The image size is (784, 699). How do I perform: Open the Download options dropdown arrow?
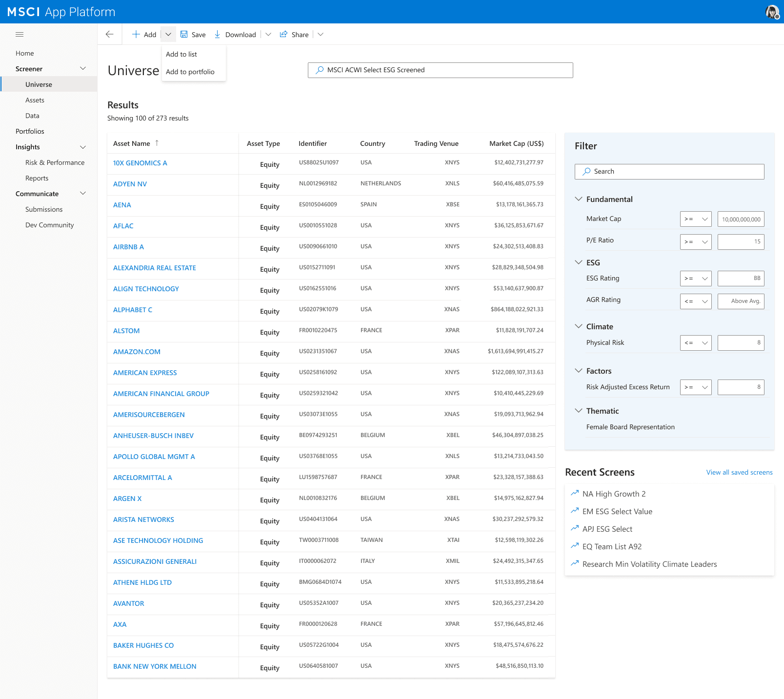268,34
